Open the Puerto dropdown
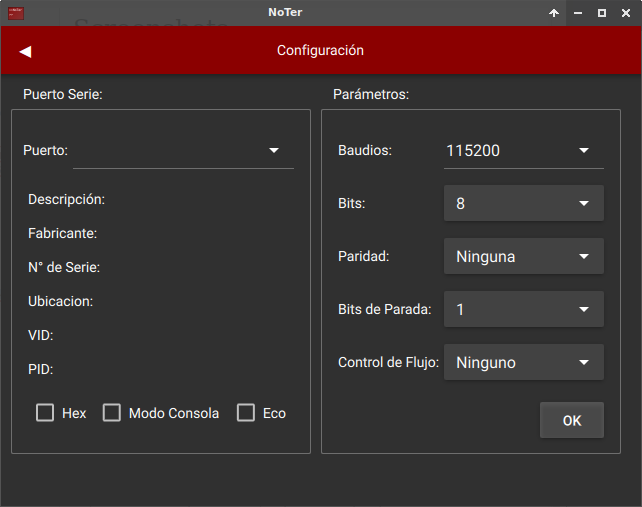 pos(183,151)
